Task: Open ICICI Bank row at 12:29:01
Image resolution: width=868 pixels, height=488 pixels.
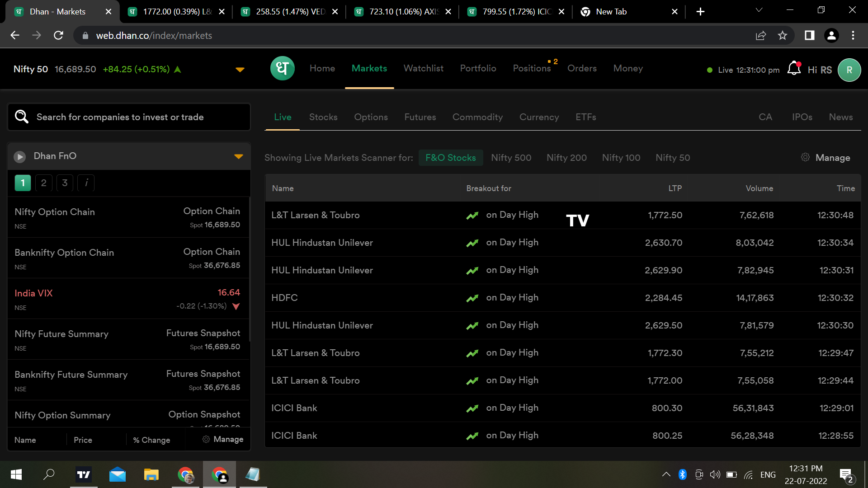Action: pyautogui.click(x=563, y=408)
